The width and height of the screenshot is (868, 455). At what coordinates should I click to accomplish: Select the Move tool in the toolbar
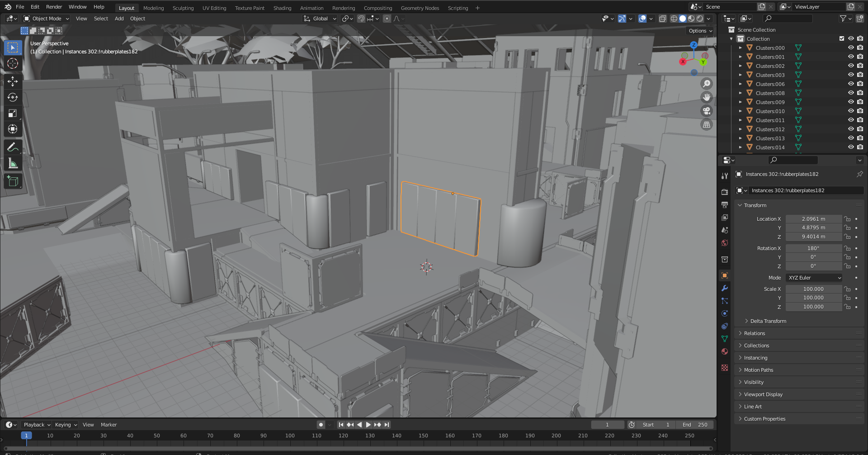(x=13, y=81)
